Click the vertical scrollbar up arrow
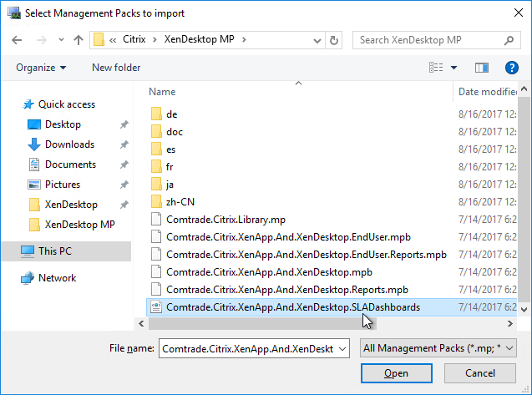Viewport: 532px width, 395px height. tap(524, 89)
